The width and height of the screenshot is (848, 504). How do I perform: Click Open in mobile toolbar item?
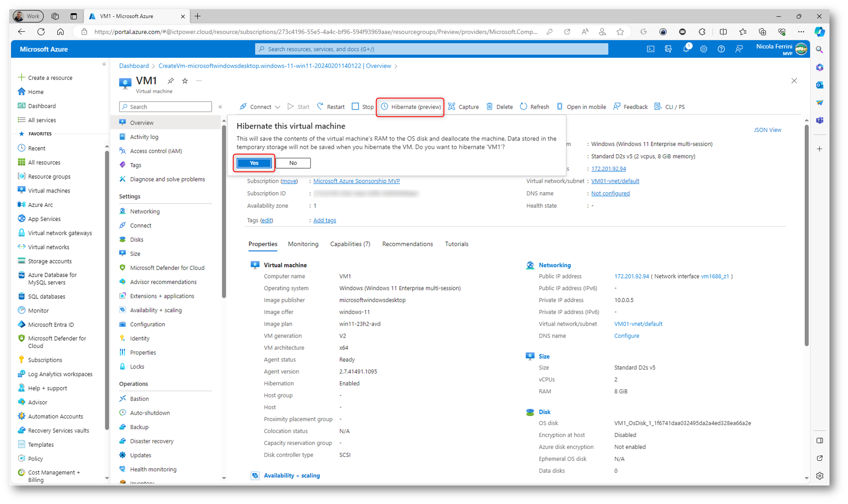(x=581, y=107)
